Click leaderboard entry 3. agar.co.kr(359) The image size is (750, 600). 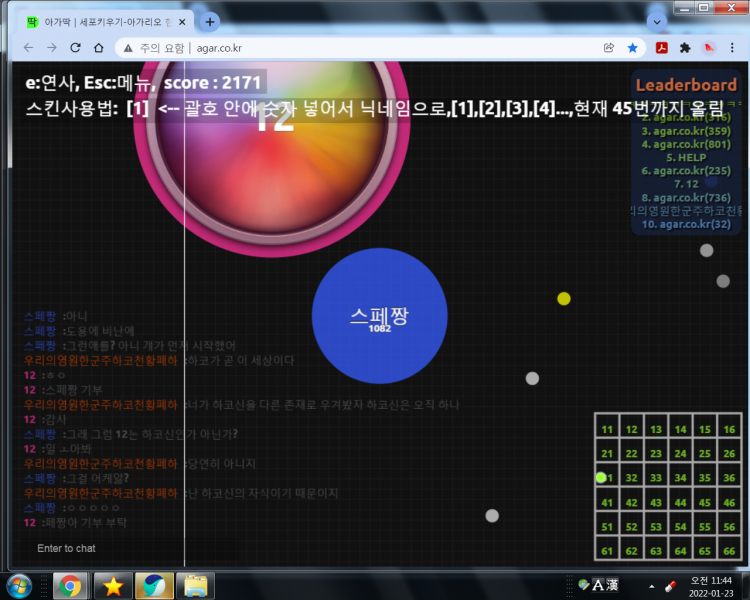[686, 131]
